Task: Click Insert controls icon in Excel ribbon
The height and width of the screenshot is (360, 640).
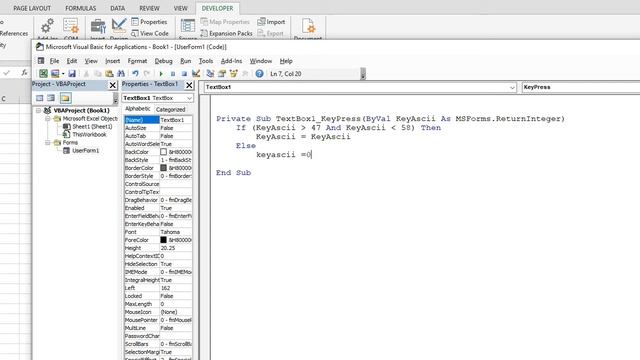Action: pos(98,27)
